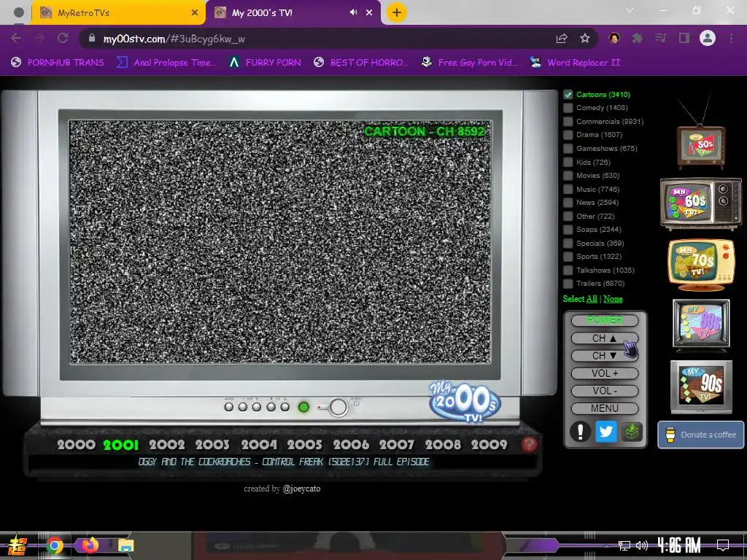Tick the Comedy (1408) checkbox
The width and height of the screenshot is (747, 560).
568,108
